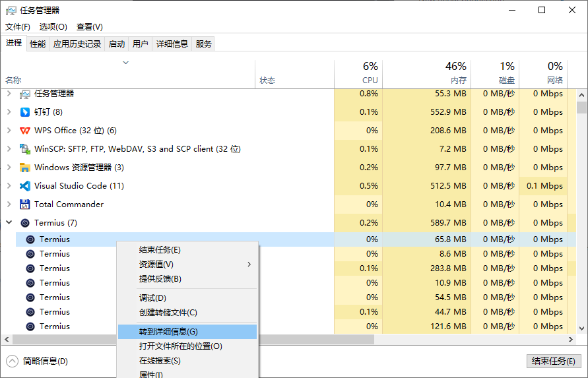This screenshot has width=588, height=378.
Task: Click the 状态 column header
Action: (x=295, y=74)
